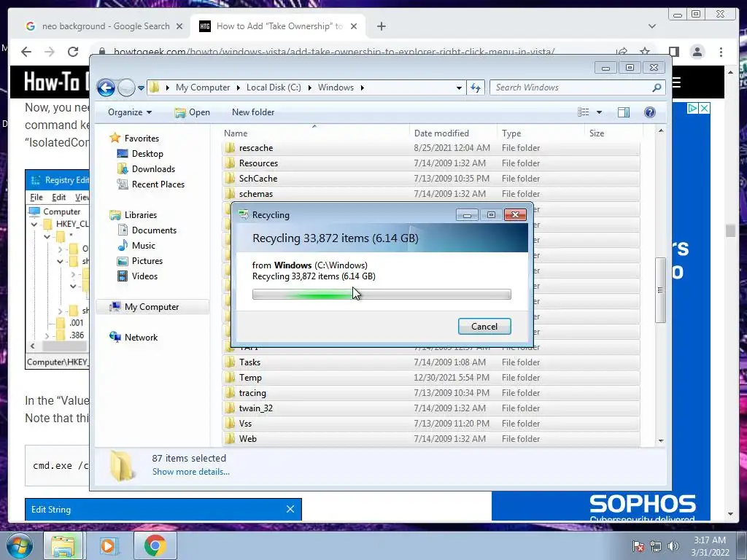Sort by the Name column header
This screenshot has width=747, height=560.
pyautogui.click(x=314, y=133)
